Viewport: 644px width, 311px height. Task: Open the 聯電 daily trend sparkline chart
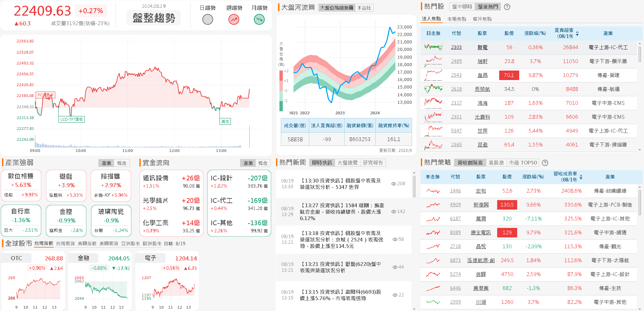point(433,47)
